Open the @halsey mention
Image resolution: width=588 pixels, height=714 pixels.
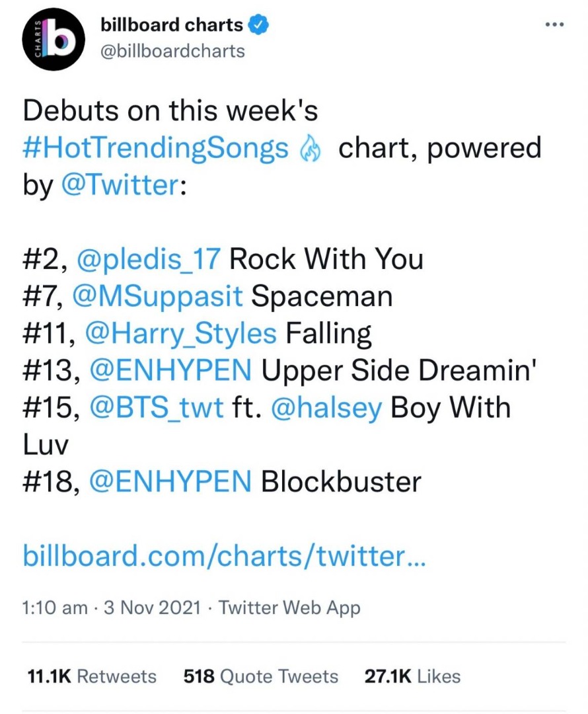tap(326, 407)
